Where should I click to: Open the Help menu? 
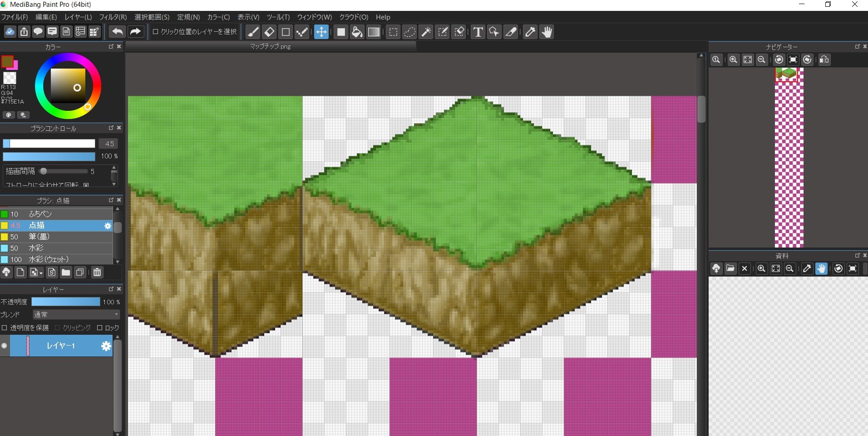point(383,17)
